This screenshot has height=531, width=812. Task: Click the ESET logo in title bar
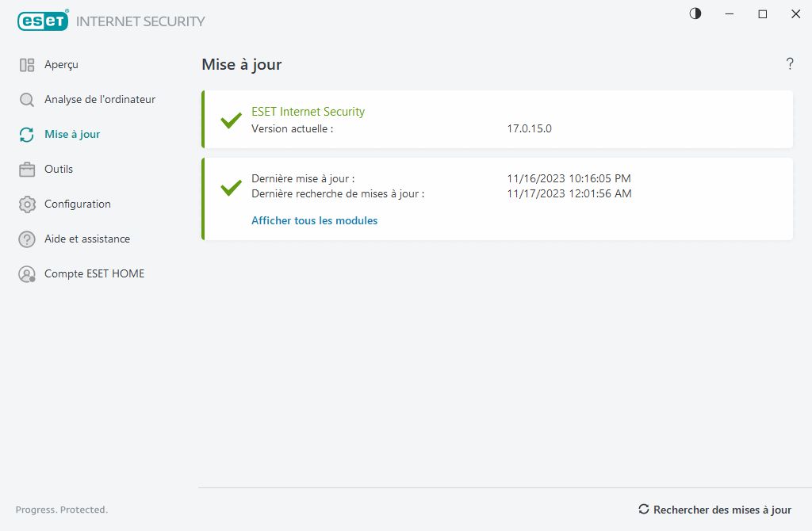pyautogui.click(x=43, y=21)
